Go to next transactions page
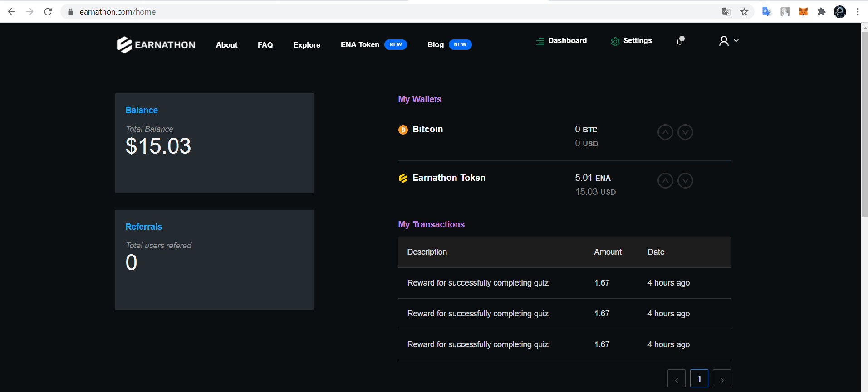The width and height of the screenshot is (868, 392). (x=721, y=379)
